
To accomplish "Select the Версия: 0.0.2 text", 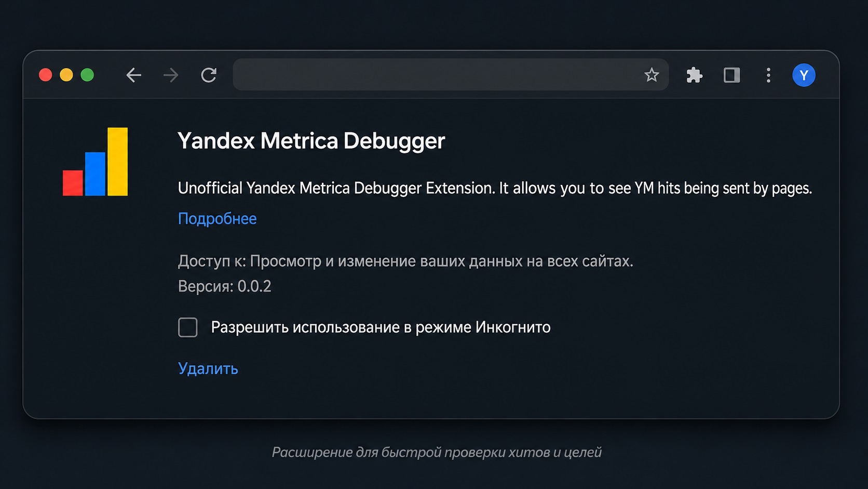I will click(x=224, y=286).
